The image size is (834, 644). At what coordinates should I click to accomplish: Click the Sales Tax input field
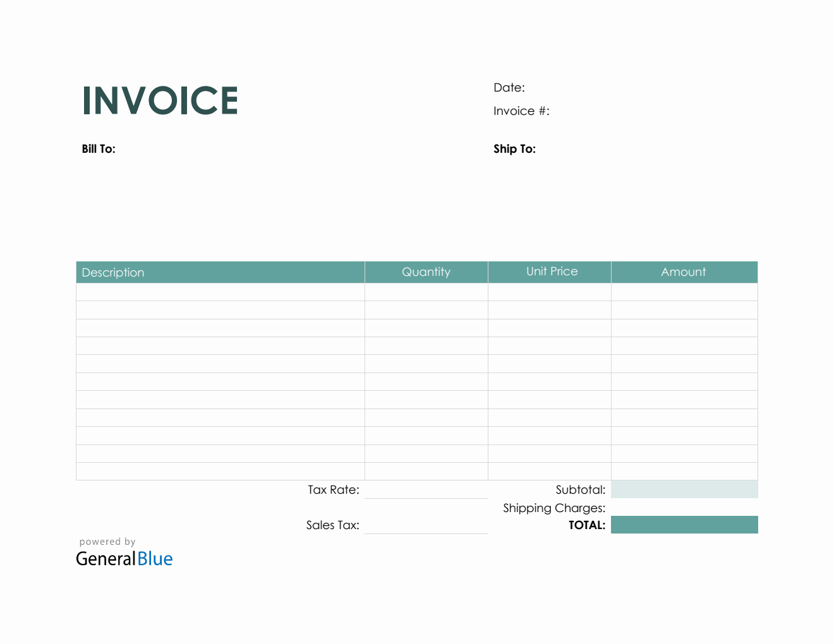pos(426,525)
